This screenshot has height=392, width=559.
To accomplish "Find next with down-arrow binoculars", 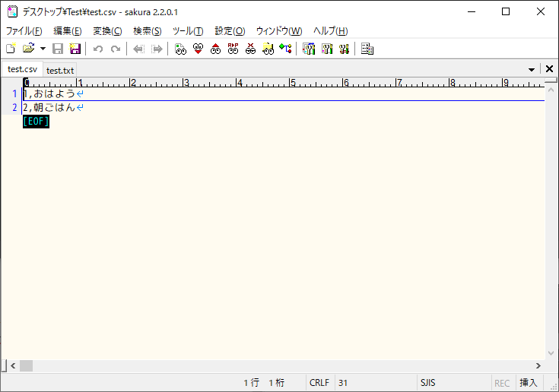I will [x=198, y=49].
